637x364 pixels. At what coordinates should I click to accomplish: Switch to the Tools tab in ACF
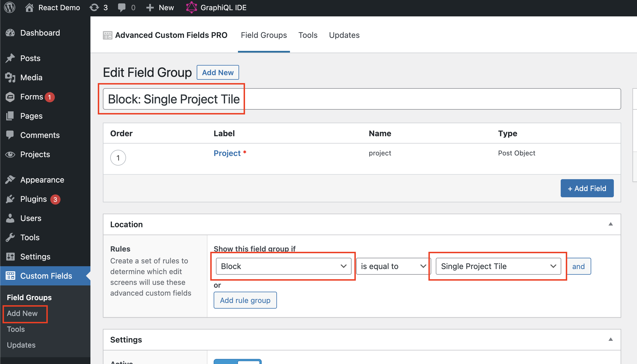point(308,35)
